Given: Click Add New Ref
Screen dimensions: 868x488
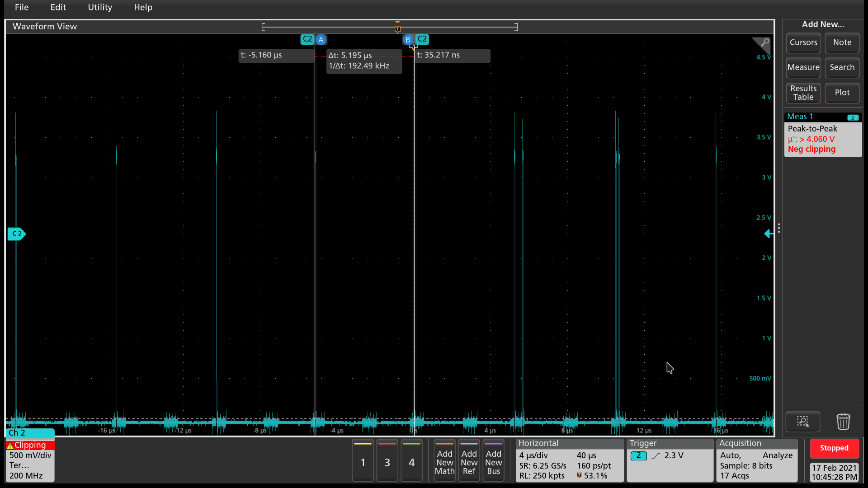Looking at the screenshot, I should tap(469, 460).
